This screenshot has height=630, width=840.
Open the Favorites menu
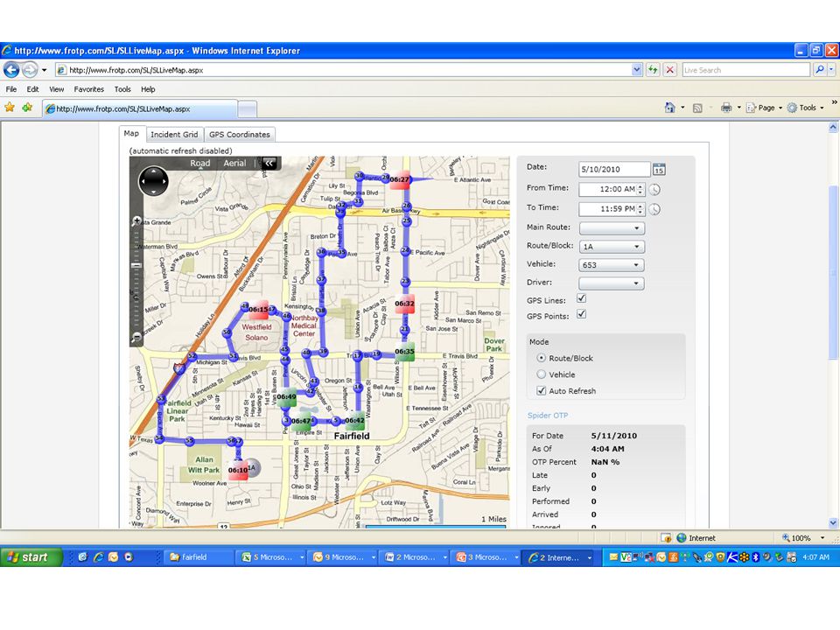click(x=89, y=89)
